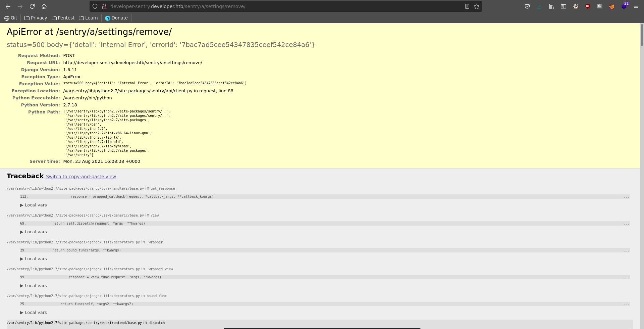The width and height of the screenshot is (644, 329).
Task: Focus the URL address bar
Action: tap(285, 6)
